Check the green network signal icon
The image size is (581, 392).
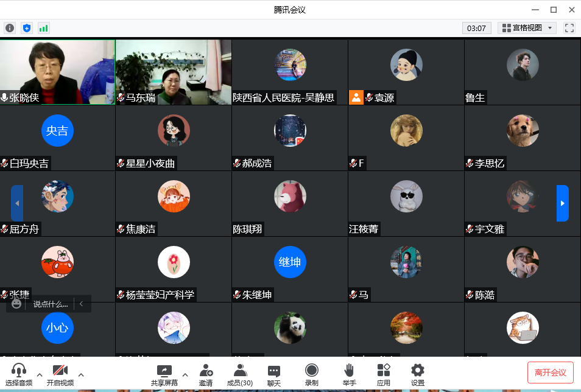(43, 28)
